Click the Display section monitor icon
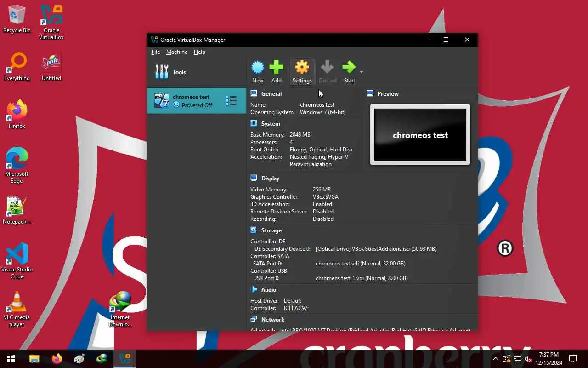 tap(254, 178)
